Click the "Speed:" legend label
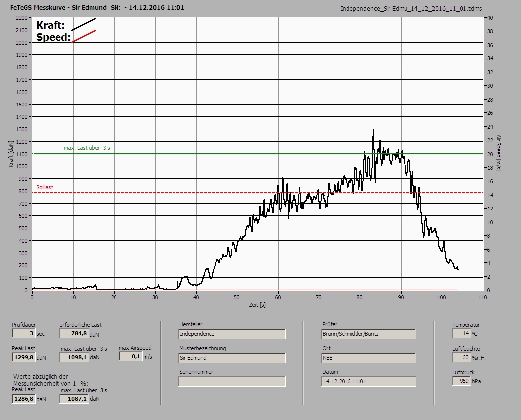The height and width of the screenshot is (420, 521). 53,37
